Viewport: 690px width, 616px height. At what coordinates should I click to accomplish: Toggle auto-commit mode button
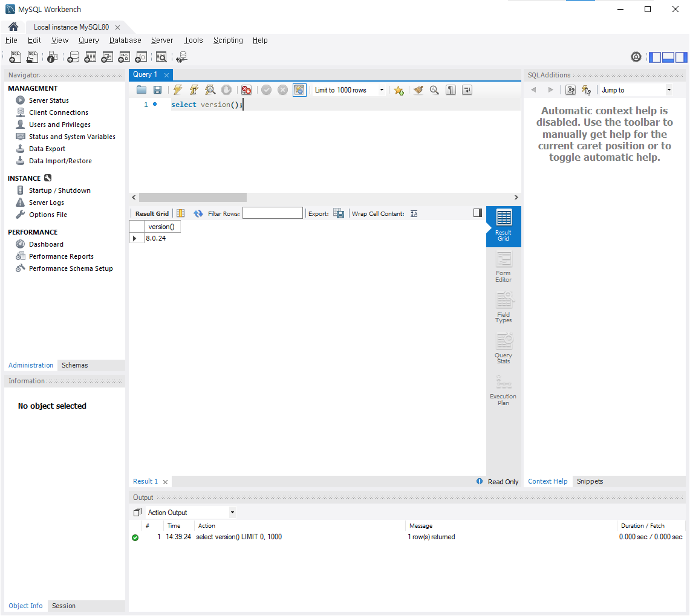(x=299, y=89)
